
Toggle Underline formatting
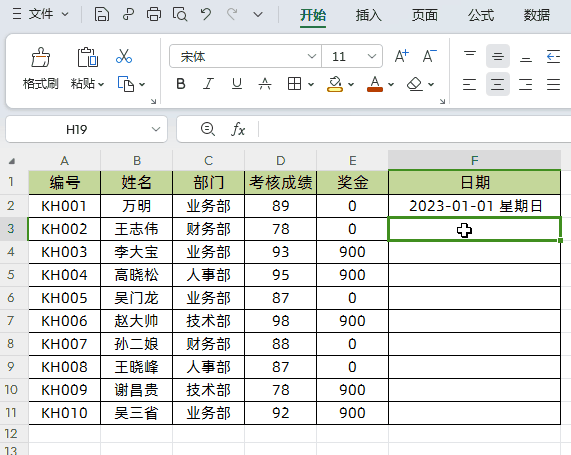tap(237, 84)
